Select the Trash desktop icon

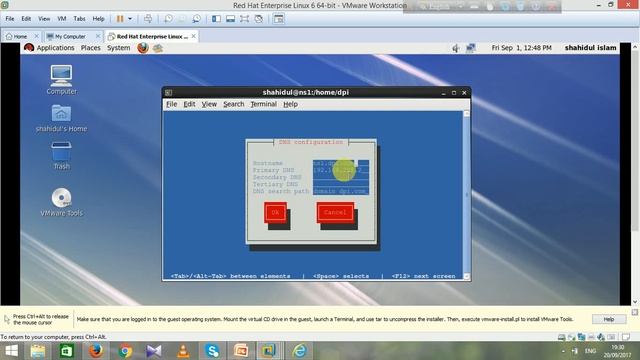62,156
